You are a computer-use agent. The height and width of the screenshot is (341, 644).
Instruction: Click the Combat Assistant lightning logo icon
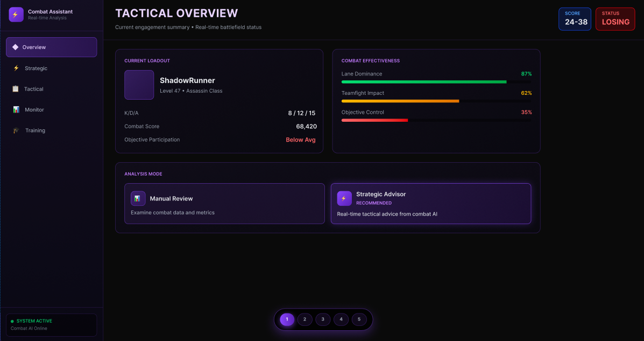[16, 15]
